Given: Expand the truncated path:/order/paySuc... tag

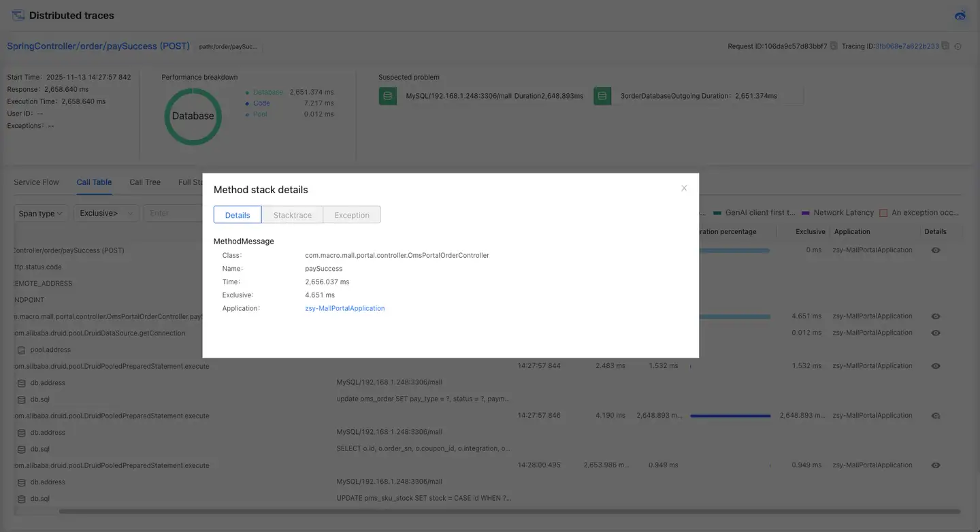Looking at the screenshot, I should [x=229, y=47].
